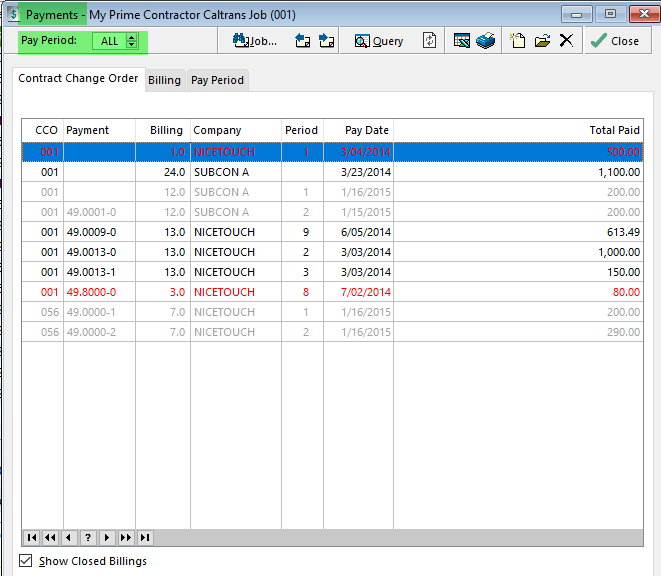
Task: Click the blue printer icon
Action: point(486,41)
